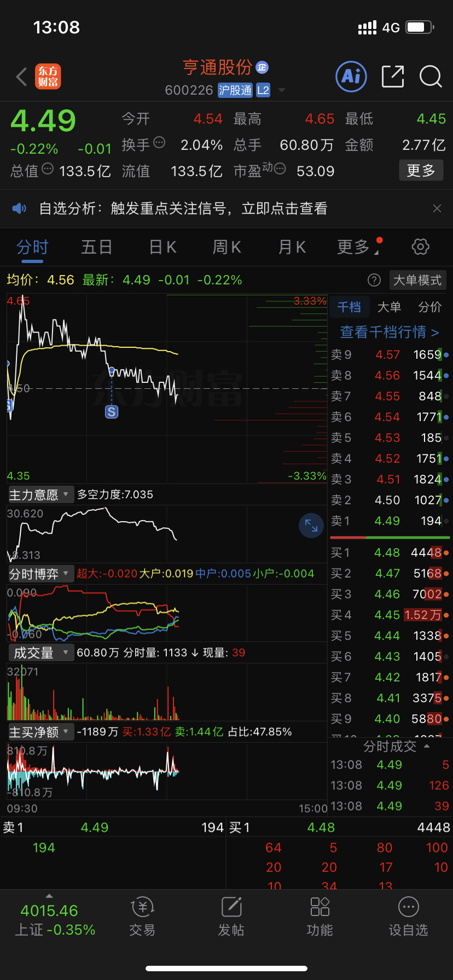This screenshot has width=453, height=980.
Task: Select the 买4 4.45 1.52万 row
Action: (x=390, y=615)
